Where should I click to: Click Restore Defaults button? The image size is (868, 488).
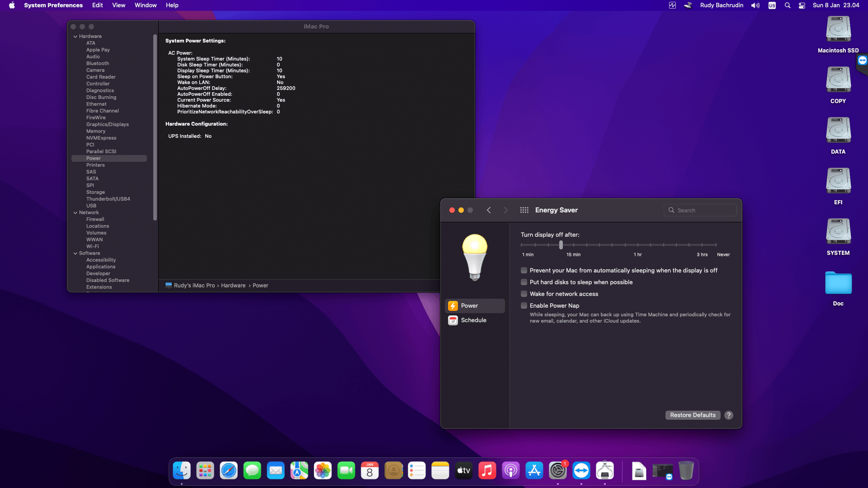pos(693,415)
